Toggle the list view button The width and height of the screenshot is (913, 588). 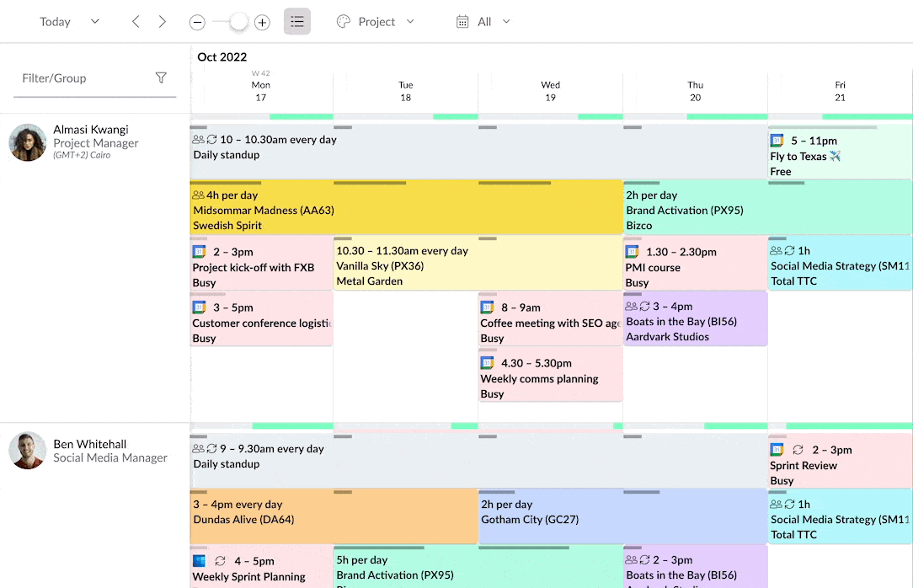click(297, 22)
